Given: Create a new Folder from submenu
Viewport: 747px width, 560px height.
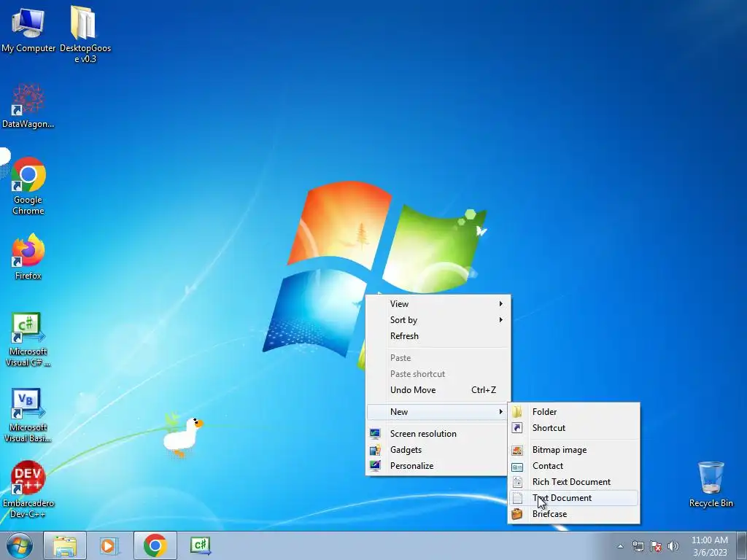Looking at the screenshot, I should [x=574, y=412].
